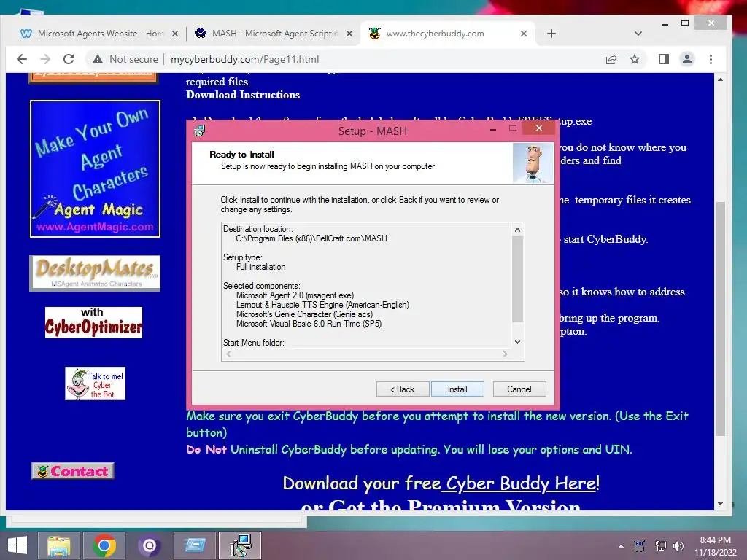Reload the current page
Image resolution: width=747 pixels, height=560 pixels.
tap(69, 59)
